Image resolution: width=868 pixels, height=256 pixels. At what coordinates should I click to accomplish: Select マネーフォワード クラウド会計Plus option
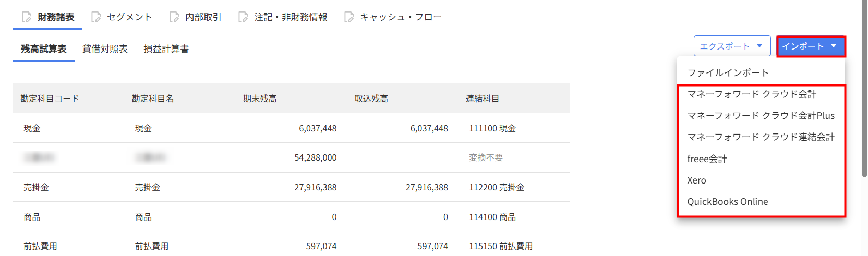pos(761,116)
